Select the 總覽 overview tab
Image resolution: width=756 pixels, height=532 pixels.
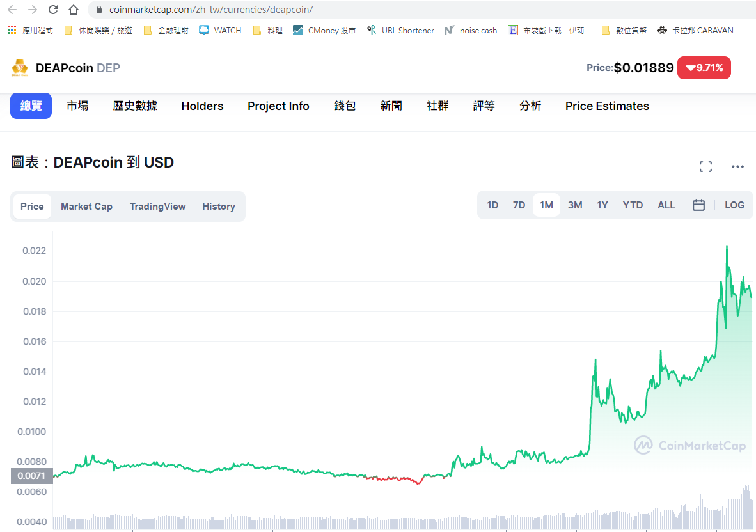tap(31, 106)
